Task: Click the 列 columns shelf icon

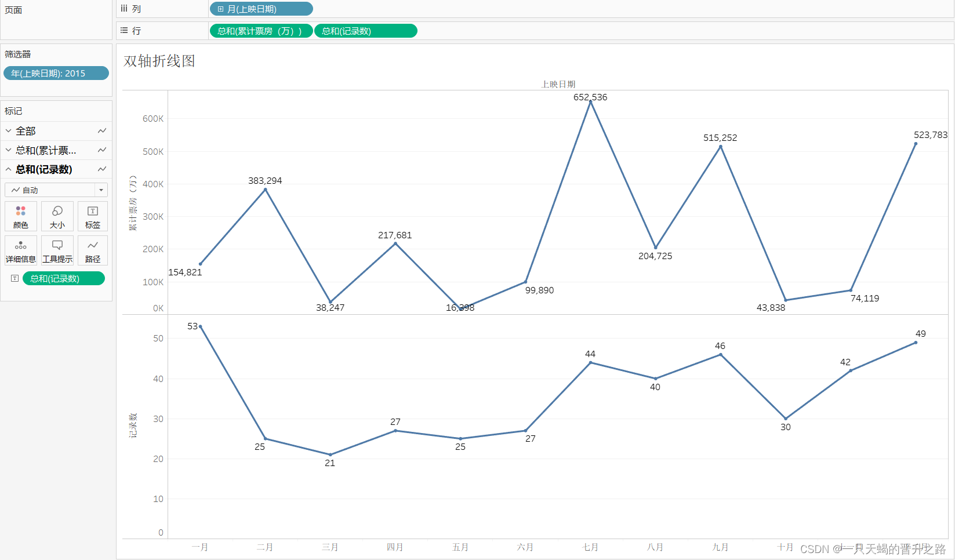Action: click(x=124, y=9)
